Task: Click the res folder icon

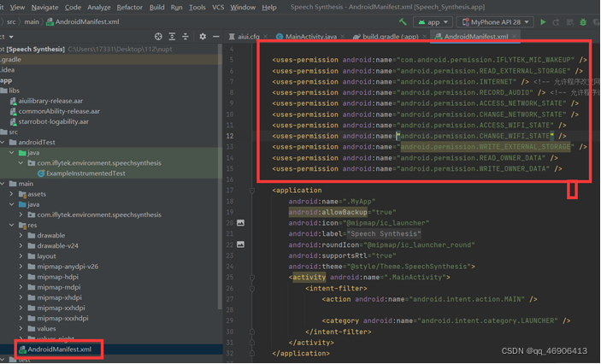Action: pyautogui.click(x=22, y=225)
